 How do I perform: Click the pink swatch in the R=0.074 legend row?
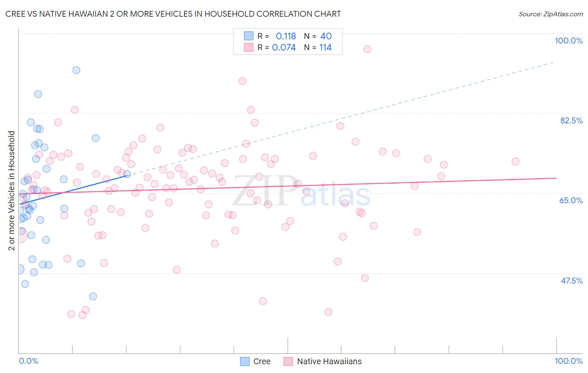click(x=249, y=47)
